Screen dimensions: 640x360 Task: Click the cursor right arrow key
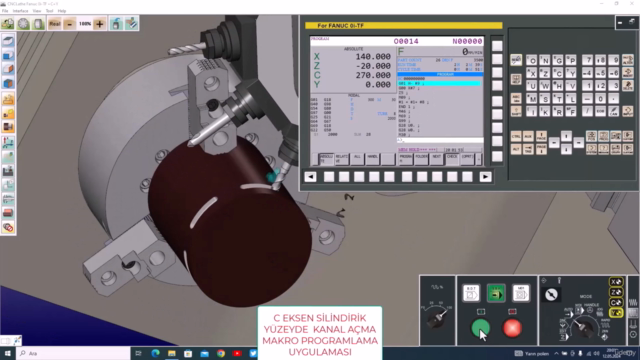coord(579,142)
